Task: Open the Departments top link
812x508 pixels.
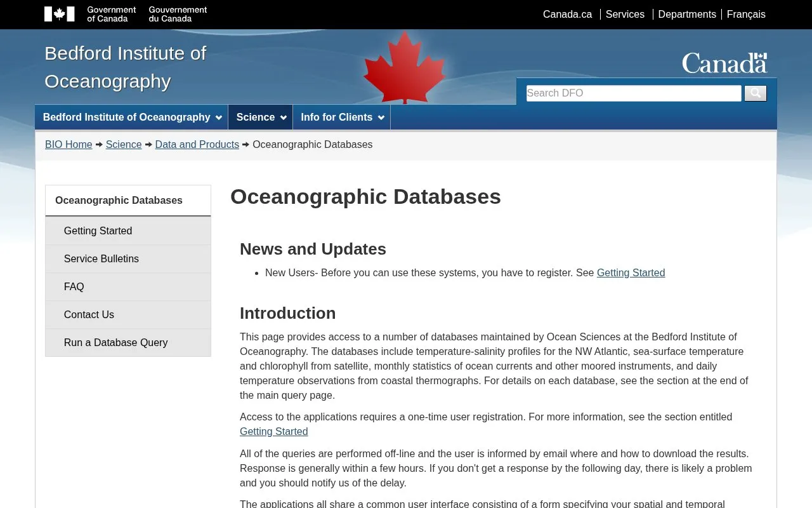Action: (687, 14)
